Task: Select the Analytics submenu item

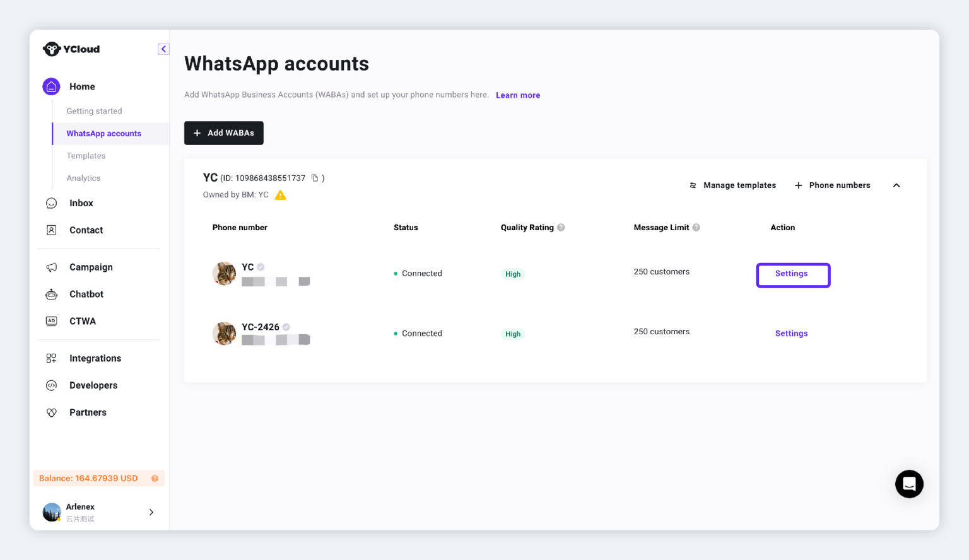Action: 83,178
